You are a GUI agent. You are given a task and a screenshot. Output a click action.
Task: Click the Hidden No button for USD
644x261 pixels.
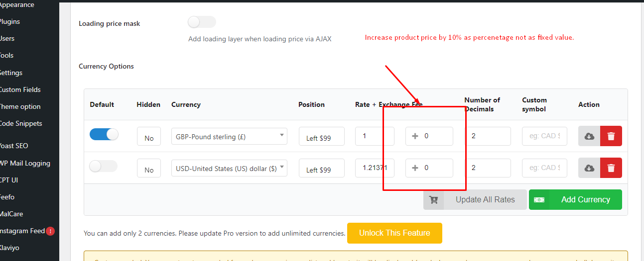click(x=149, y=169)
